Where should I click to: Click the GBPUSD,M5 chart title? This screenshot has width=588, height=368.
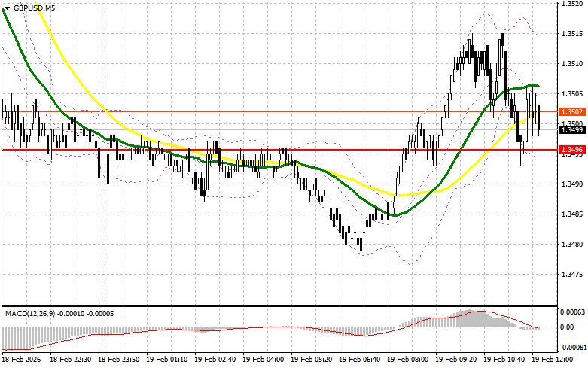click(34, 8)
